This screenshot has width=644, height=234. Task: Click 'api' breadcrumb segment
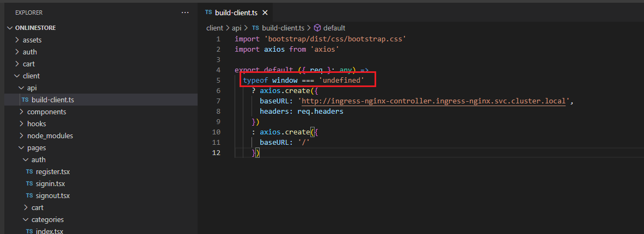(x=237, y=28)
